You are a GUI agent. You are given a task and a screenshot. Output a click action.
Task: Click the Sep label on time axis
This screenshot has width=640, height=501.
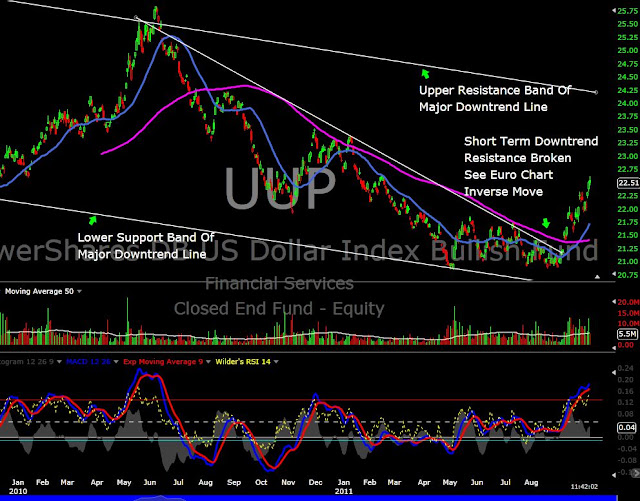tap(234, 482)
